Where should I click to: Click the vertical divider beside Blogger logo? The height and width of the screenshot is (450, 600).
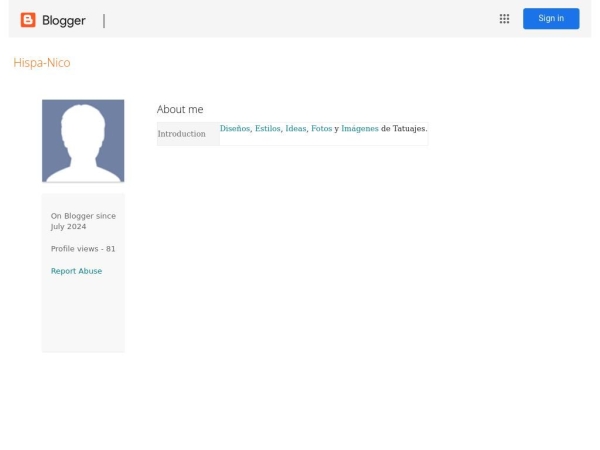click(104, 21)
